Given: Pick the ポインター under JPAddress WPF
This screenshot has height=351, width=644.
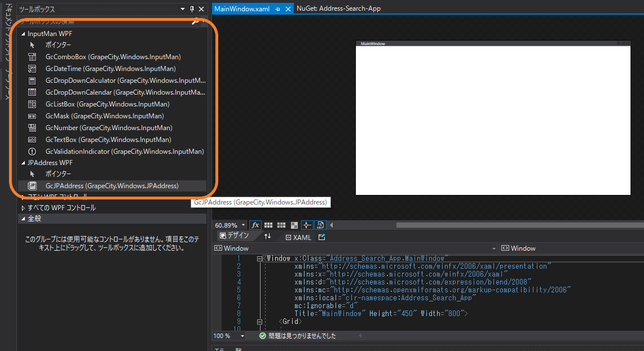Looking at the screenshot, I should [x=58, y=174].
